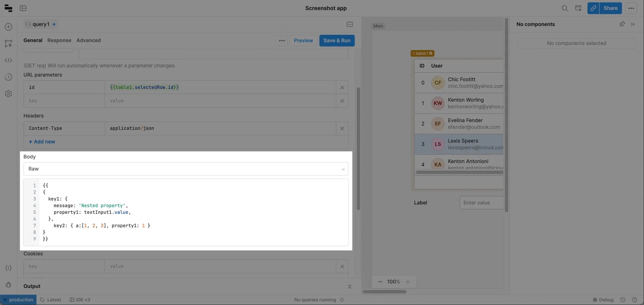
Task: Zoom in the canvas with plus
Action: (x=408, y=282)
